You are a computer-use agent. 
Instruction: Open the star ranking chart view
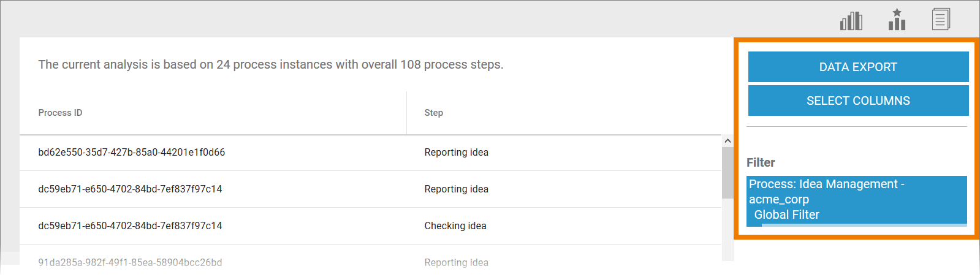click(x=897, y=20)
